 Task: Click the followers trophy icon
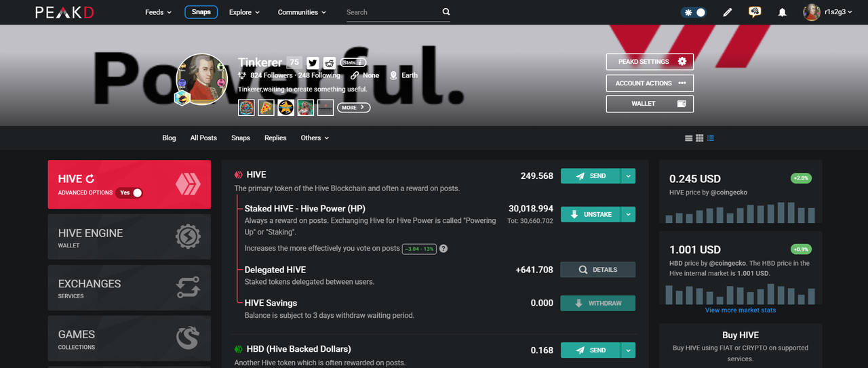(242, 75)
